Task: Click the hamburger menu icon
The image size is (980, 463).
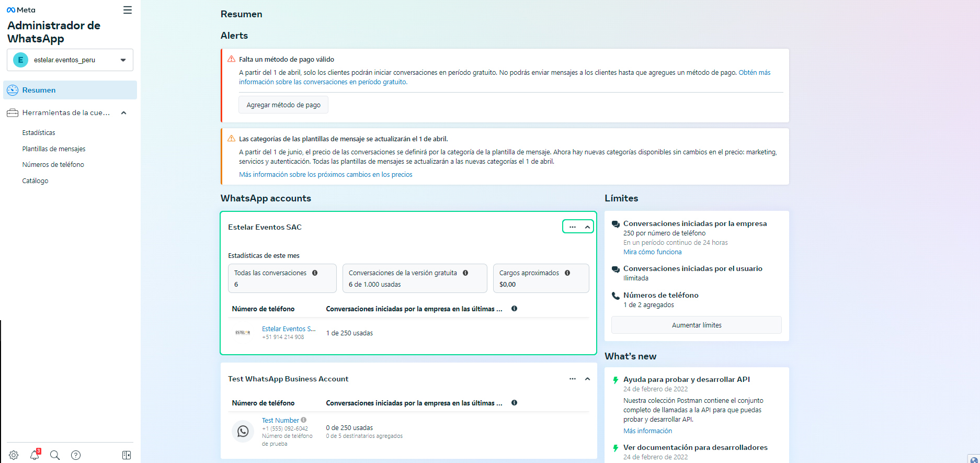Action: 127,10
